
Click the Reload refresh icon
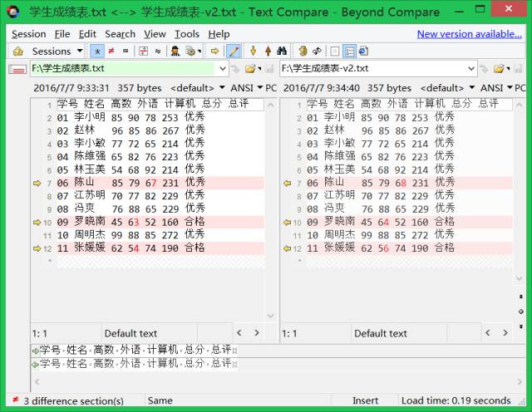317,51
